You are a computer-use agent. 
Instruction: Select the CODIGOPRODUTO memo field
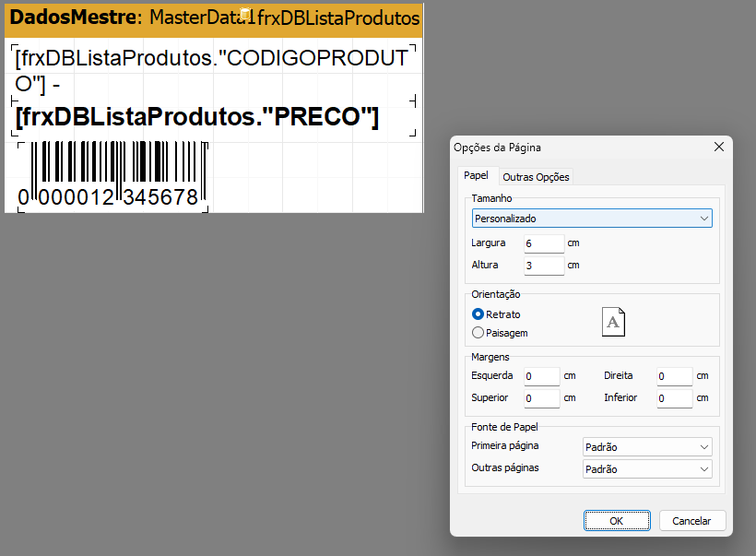[213, 71]
